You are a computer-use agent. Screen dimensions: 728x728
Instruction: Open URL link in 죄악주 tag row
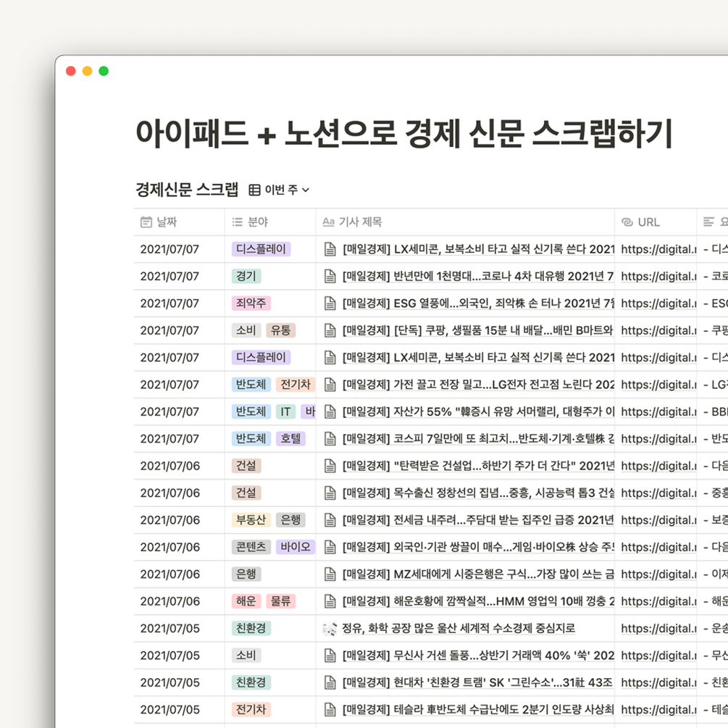[658, 304]
